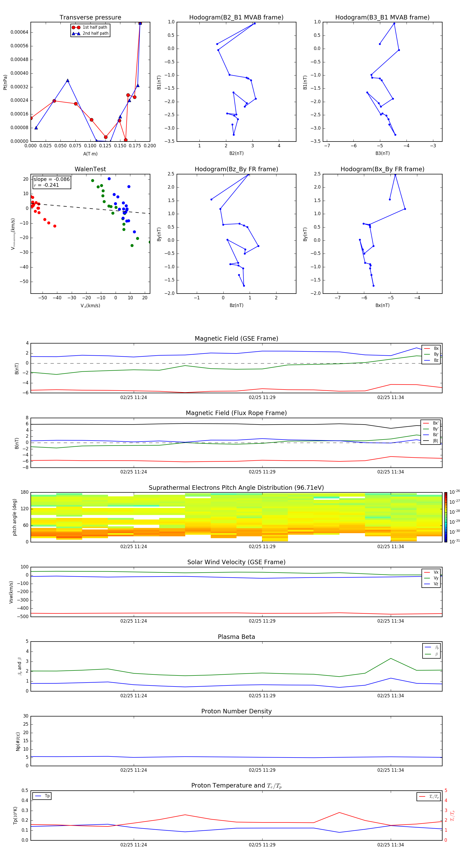Viewport: 473px width, 868px height.
Task: Click the 'slope = -0.086' annotation
Action: tap(52, 179)
